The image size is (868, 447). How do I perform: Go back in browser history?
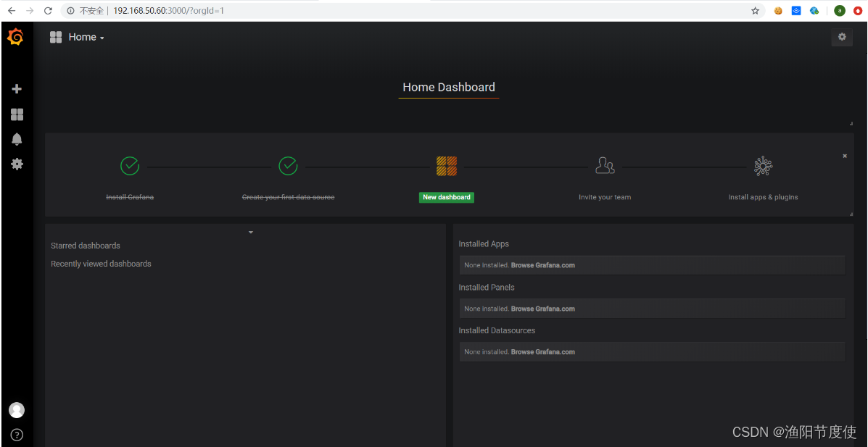coord(12,11)
